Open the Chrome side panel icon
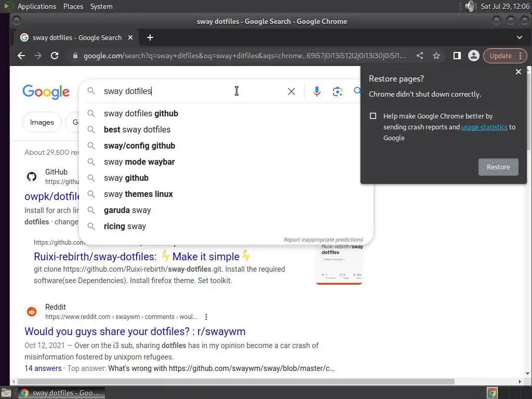Screen dimensions: 532x399 (457, 56)
